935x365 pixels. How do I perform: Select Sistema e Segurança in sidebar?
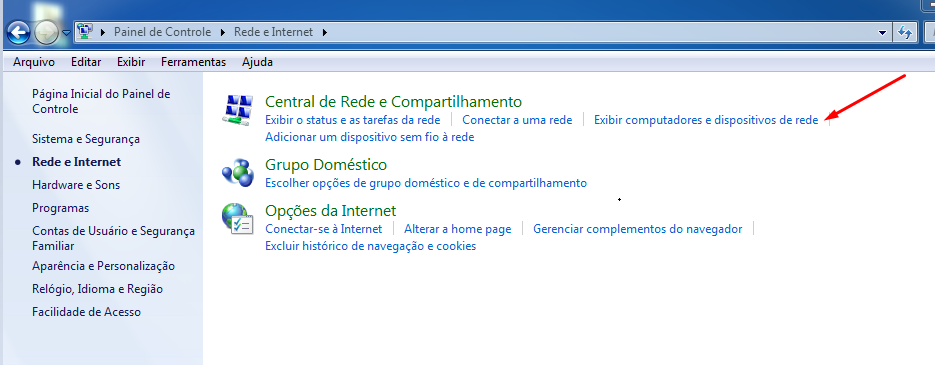pyautogui.click(x=86, y=139)
